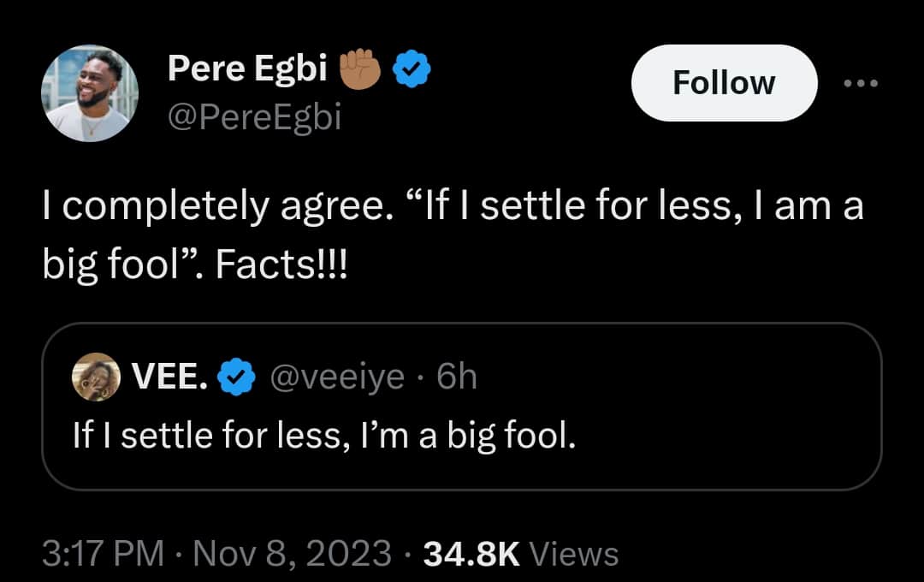Image resolution: width=924 pixels, height=582 pixels.
Task: Open the @veeiye handle
Action: click(337, 377)
